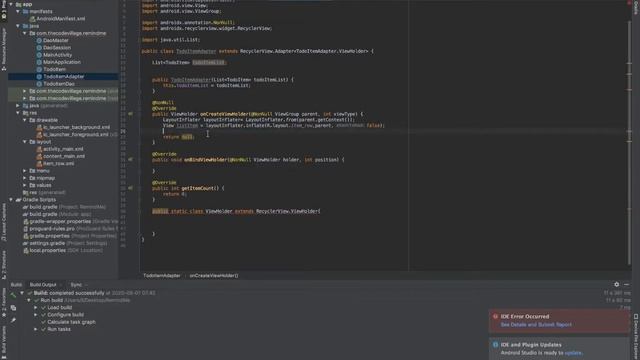The width and height of the screenshot is (640, 360).
Task: Collapse the layout folder
Action: point(25,142)
